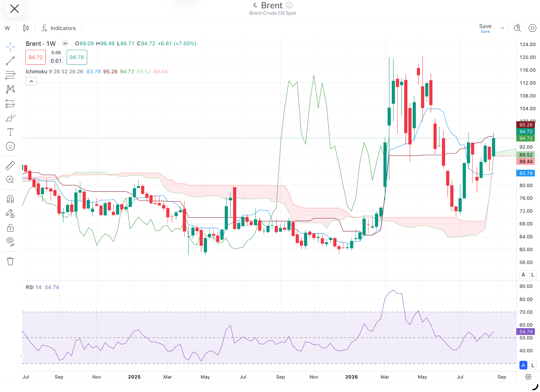This screenshot has height=392, width=540.
Task: Select the Fibonacci retracement tool
Action: tap(10, 75)
